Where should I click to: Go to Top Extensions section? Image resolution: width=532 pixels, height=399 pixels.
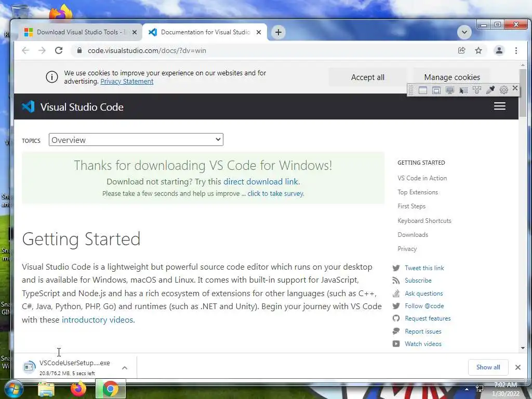(x=418, y=192)
